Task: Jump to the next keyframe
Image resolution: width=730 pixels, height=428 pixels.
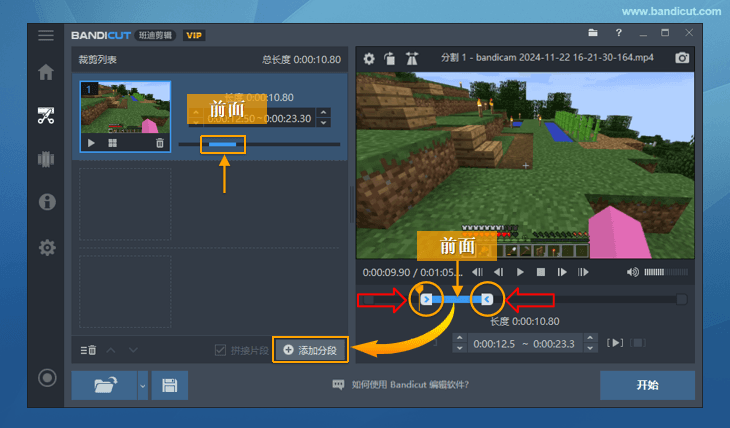Action: pos(583,272)
